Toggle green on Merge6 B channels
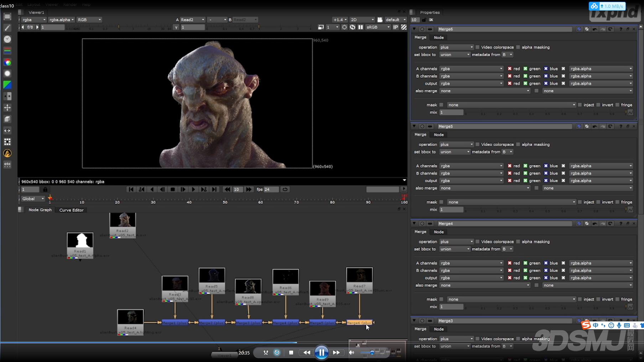644x362 pixels. pyautogui.click(x=525, y=76)
